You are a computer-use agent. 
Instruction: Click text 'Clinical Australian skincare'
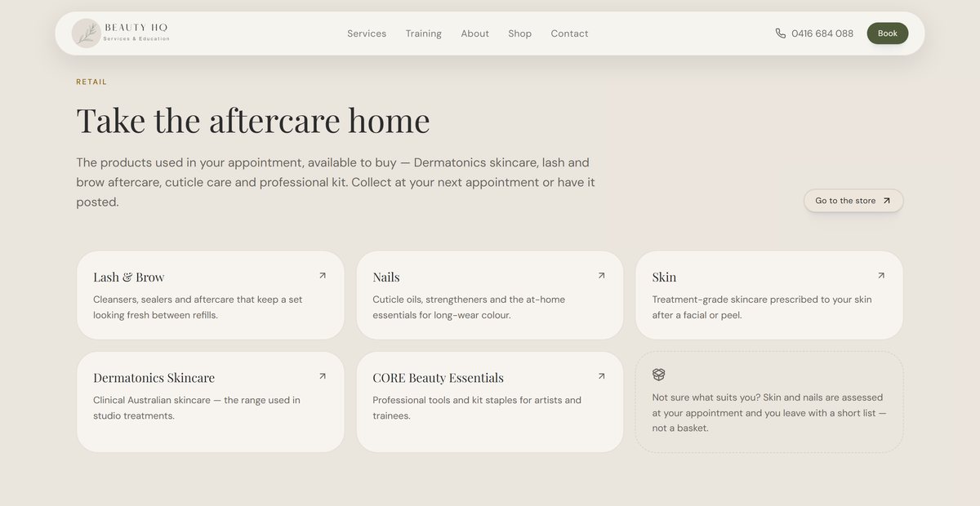coord(151,400)
